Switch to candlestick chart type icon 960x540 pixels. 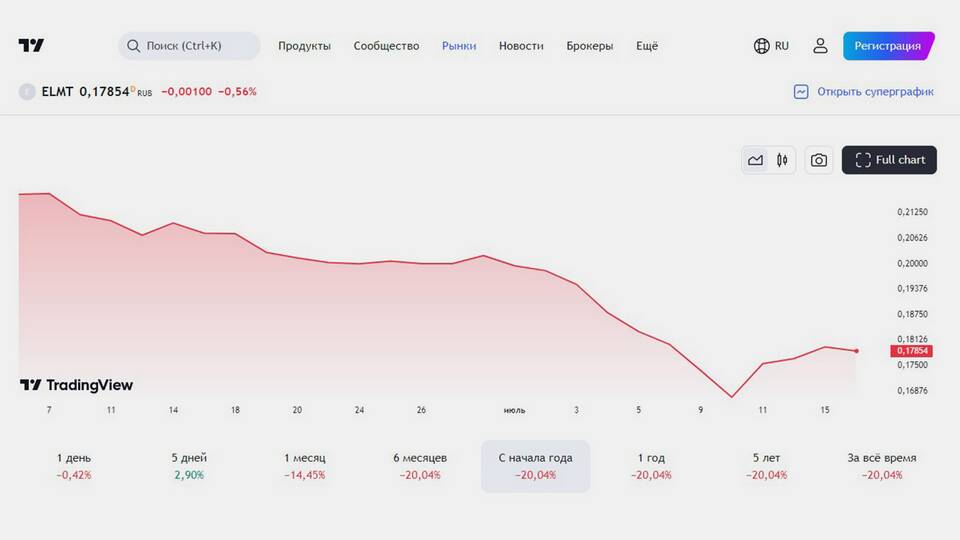[782, 160]
